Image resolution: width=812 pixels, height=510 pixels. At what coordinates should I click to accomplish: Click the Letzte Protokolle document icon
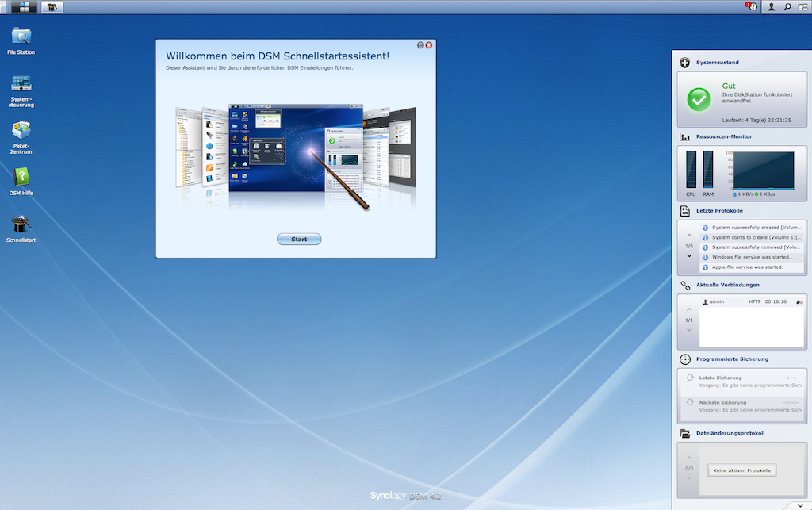coord(684,211)
